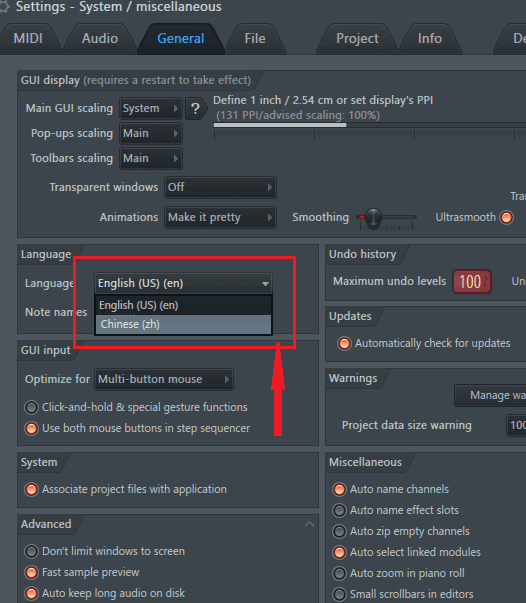Enable Click-and-hold & special gesture functions
The image size is (526, 603).
click(31, 407)
